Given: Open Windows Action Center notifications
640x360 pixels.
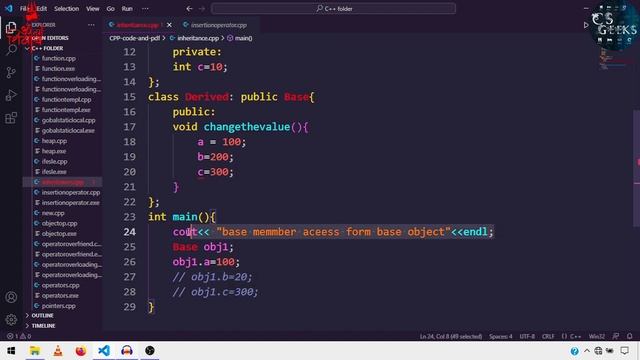Looking at the screenshot, I should point(624,351).
